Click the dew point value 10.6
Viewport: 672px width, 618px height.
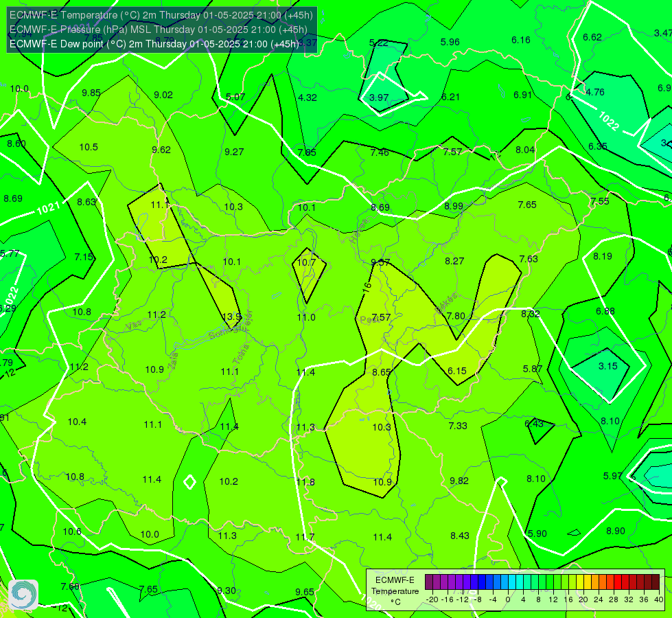point(72,531)
